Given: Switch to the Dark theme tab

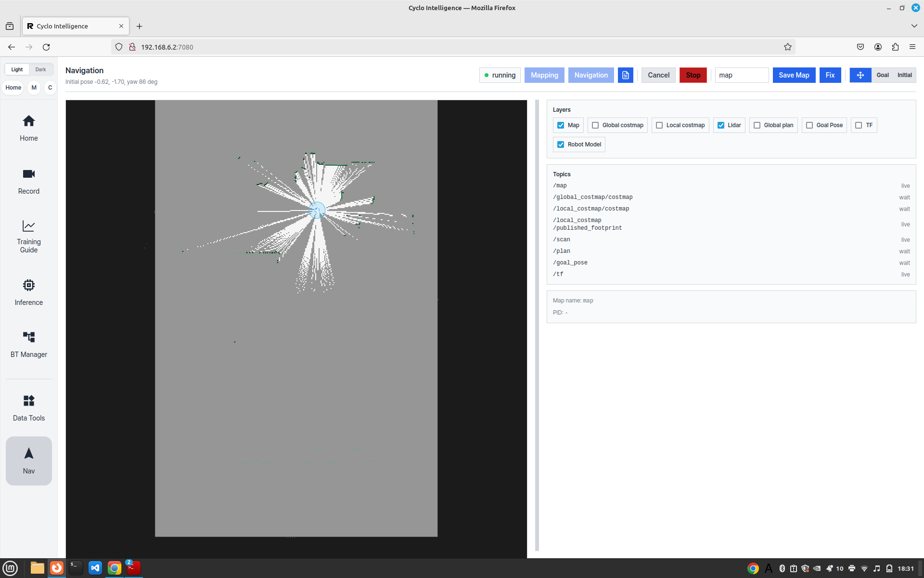Looking at the screenshot, I should tap(40, 69).
